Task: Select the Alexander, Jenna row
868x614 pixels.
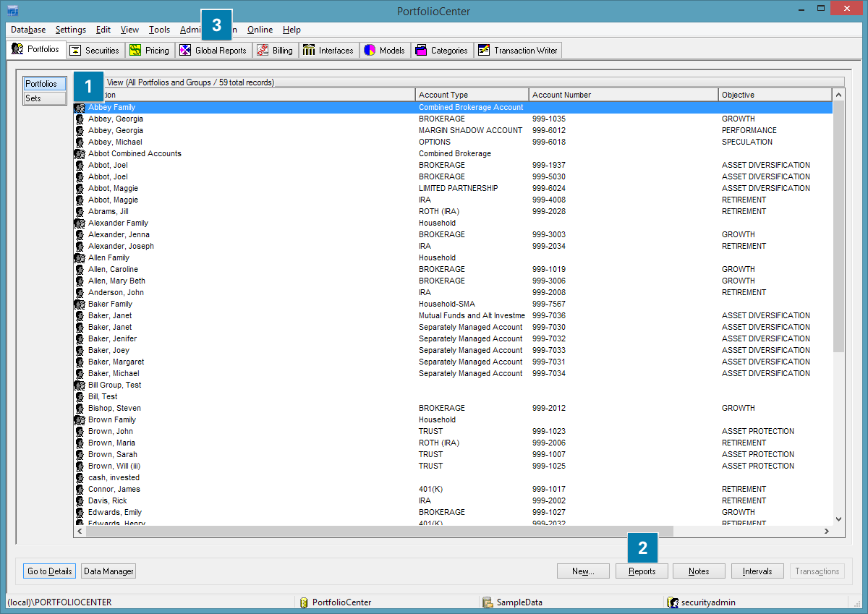Action: [x=453, y=234]
